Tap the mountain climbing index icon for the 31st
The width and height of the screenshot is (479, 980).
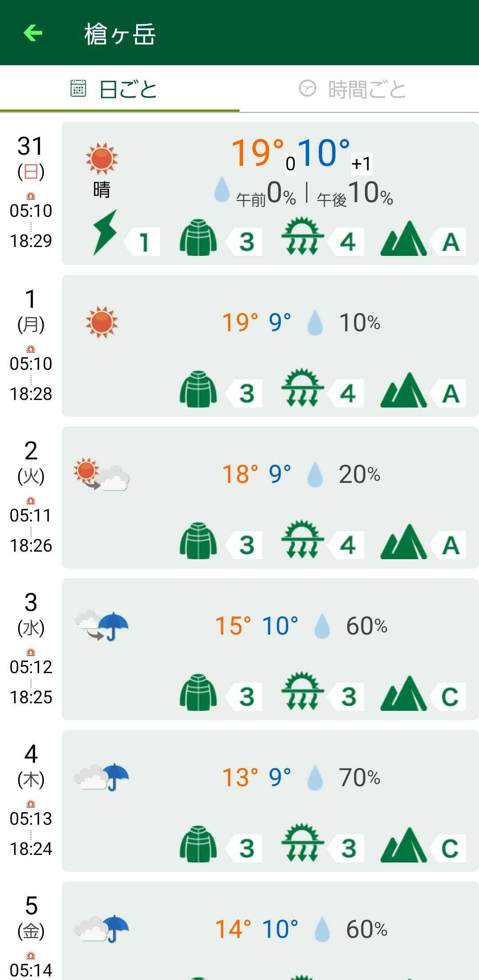coord(403,239)
